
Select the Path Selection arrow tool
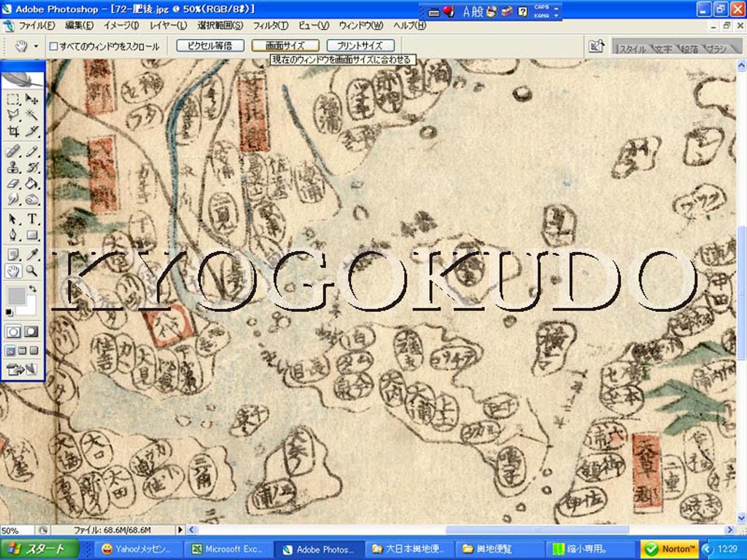[x=13, y=219]
